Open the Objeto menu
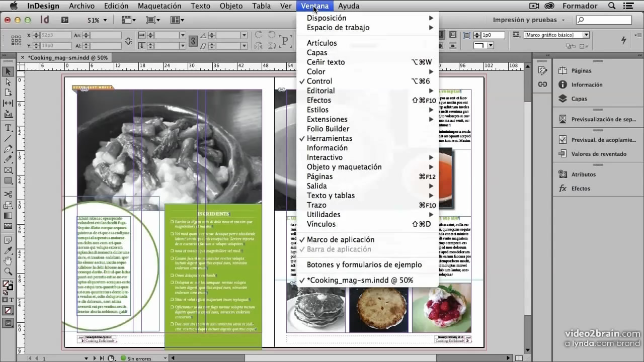The image size is (644, 362). [x=231, y=6]
